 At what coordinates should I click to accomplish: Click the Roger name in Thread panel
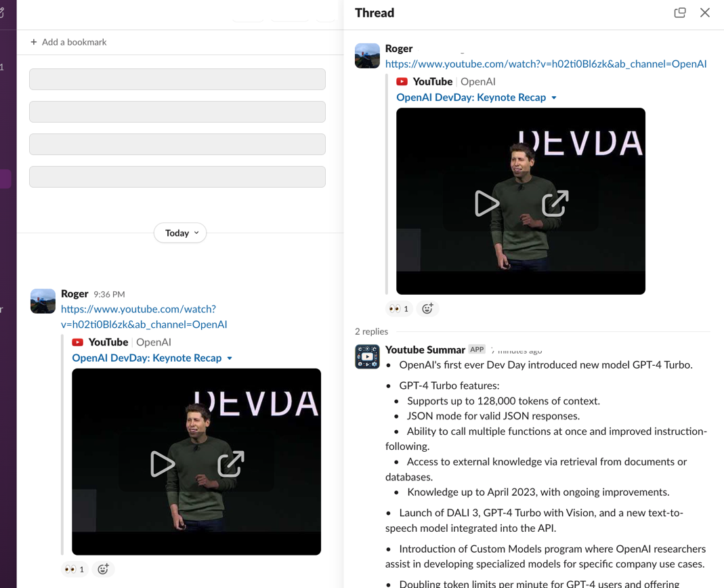click(x=398, y=49)
